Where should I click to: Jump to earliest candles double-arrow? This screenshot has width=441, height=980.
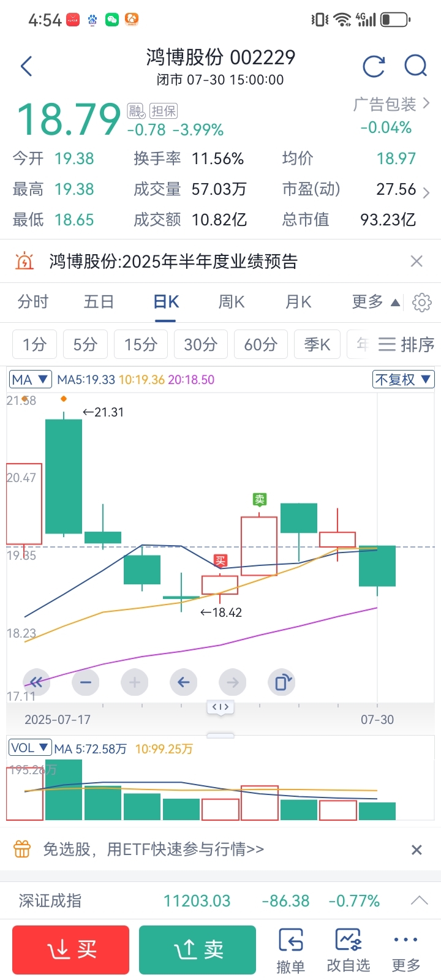[x=37, y=682]
